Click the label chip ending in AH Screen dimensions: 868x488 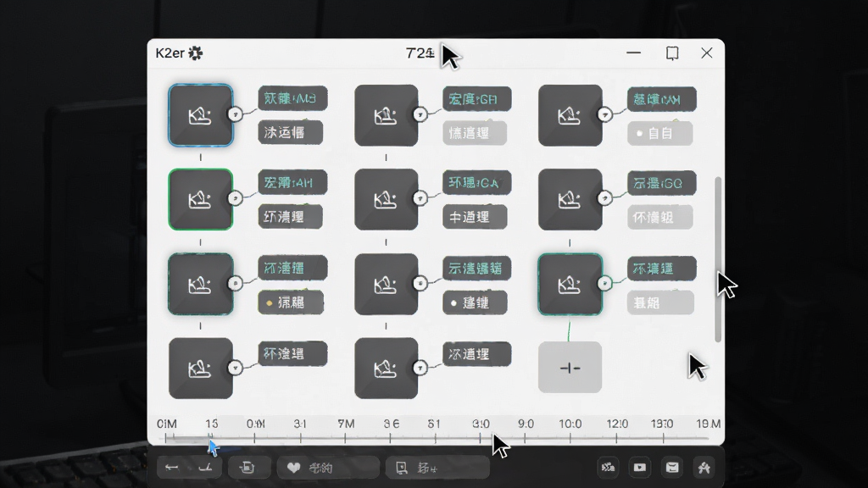point(292,183)
